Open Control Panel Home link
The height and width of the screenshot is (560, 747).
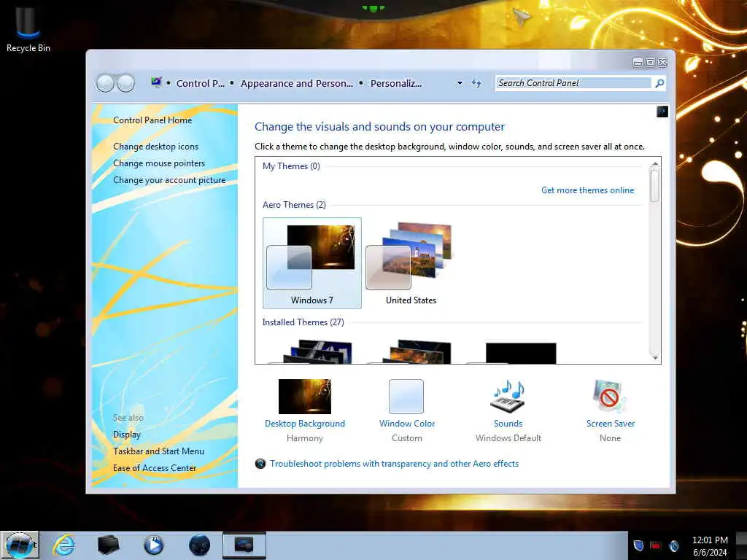point(152,120)
